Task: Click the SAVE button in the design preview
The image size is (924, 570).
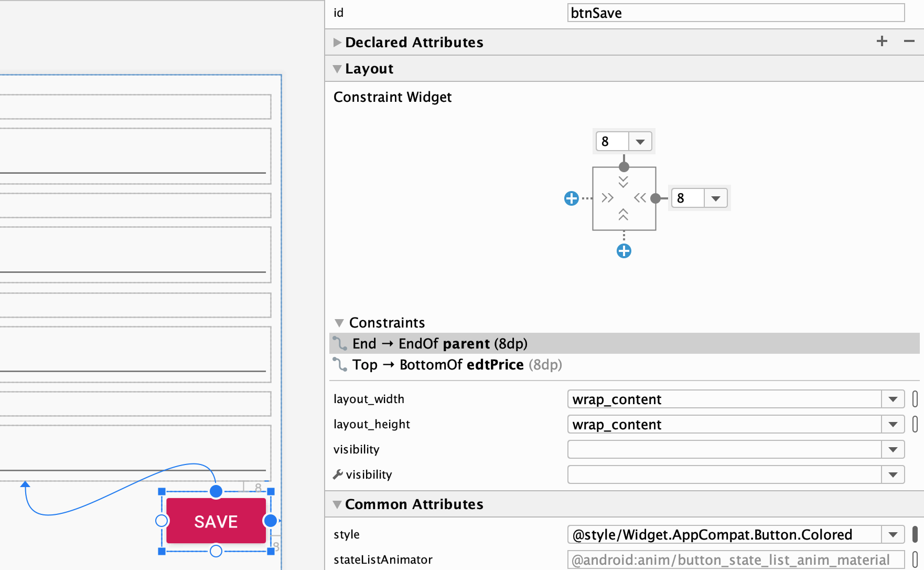Action: [216, 521]
